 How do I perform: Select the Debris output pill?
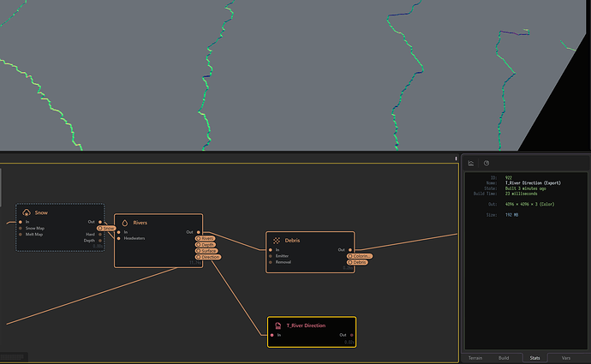pyautogui.click(x=357, y=262)
